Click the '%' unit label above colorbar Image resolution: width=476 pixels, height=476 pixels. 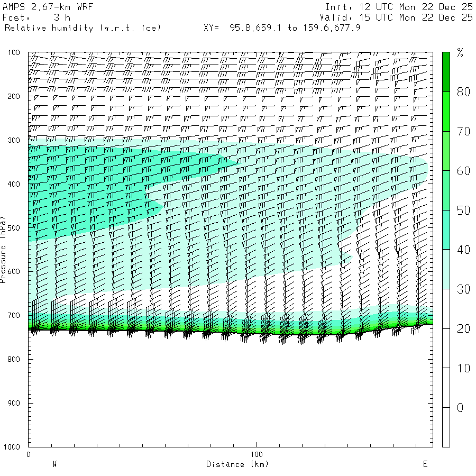coord(460,52)
